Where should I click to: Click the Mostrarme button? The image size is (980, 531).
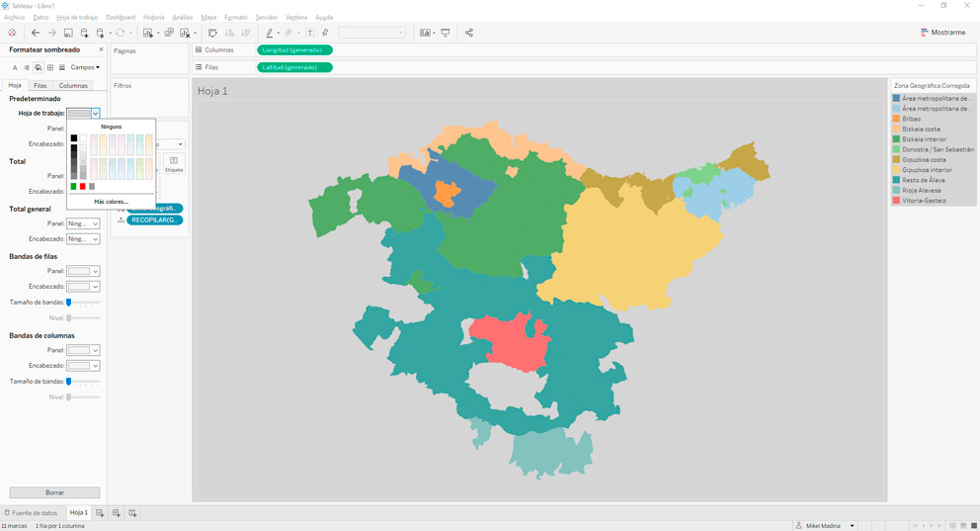943,33
